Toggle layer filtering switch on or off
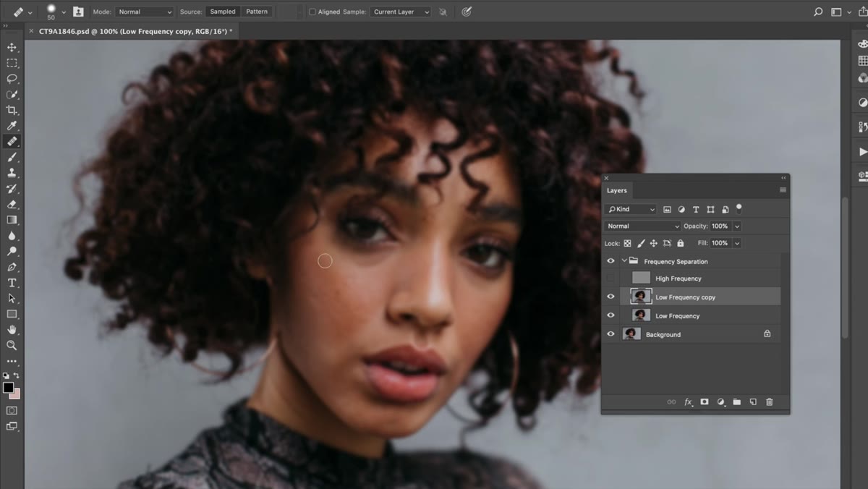 [x=739, y=208]
